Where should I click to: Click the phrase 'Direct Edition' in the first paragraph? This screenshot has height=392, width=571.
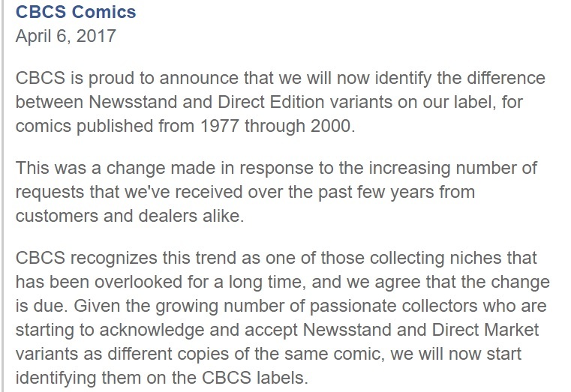pyautogui.click(x=271, y=102)
